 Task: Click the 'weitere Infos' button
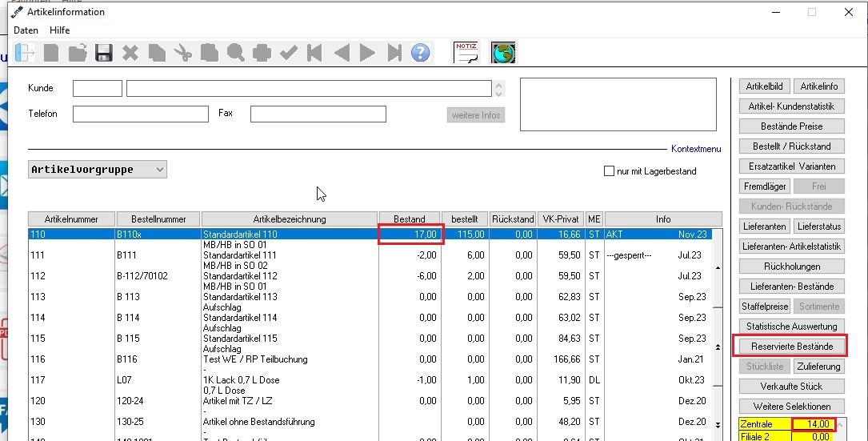pyautogui.click(x=476, y=115)
